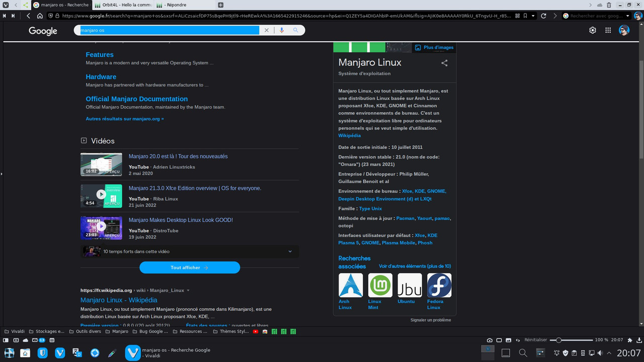The width and height of the screenshot is (644, 362).
Task: Toggle Vivaldi panel with status bar icon
Action: pyautogui.click(x=6, y=340)
